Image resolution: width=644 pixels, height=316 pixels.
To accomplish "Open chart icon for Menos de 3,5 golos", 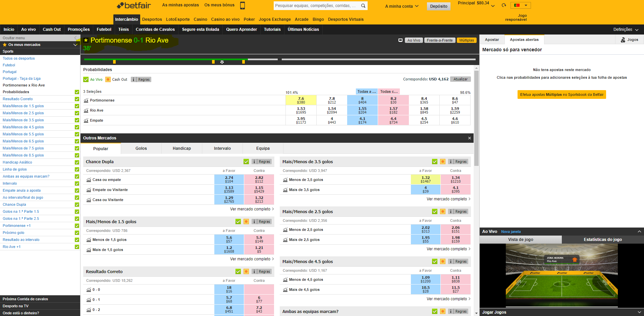I will point(285,180).
